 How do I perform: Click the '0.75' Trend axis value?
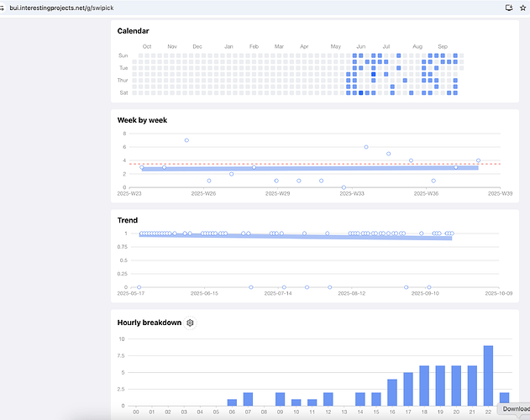point(123,247)
